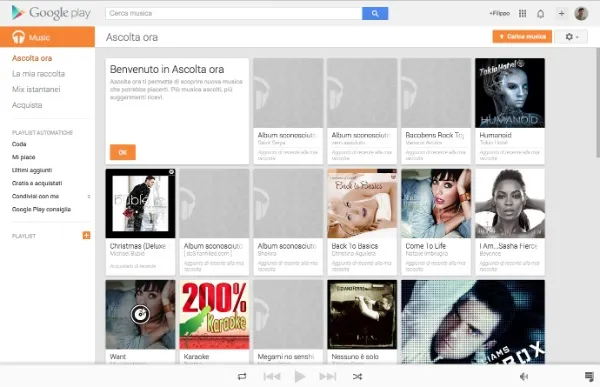Open Gratis e acquistati playlist
The width and height of the screenshot is (600, 387).
pyautogui.click(x=37, y=183)
